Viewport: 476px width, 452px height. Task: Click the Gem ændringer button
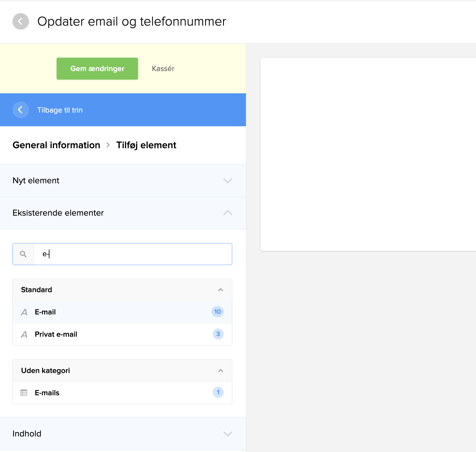[97, 69]
